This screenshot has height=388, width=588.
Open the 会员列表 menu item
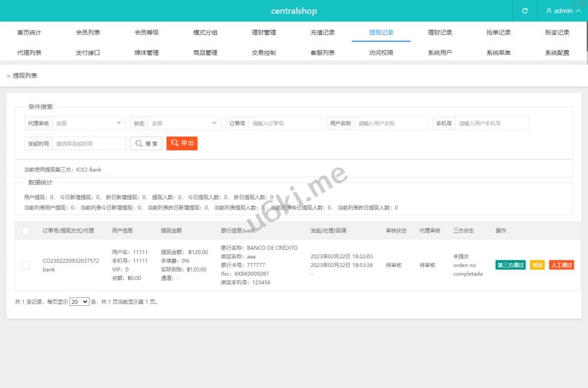pos(88,33)
